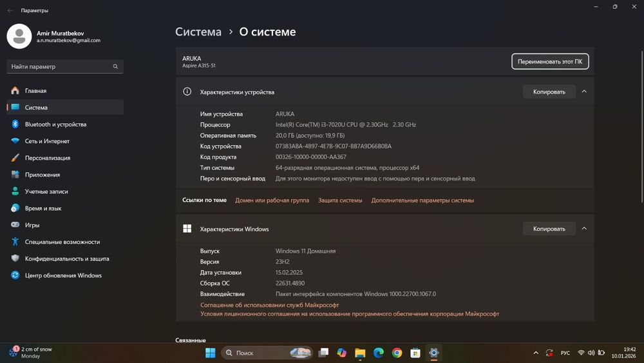Open File Explorer from the taskbar
This screenshot has width=644, height=363.
(x=360, y=353)
